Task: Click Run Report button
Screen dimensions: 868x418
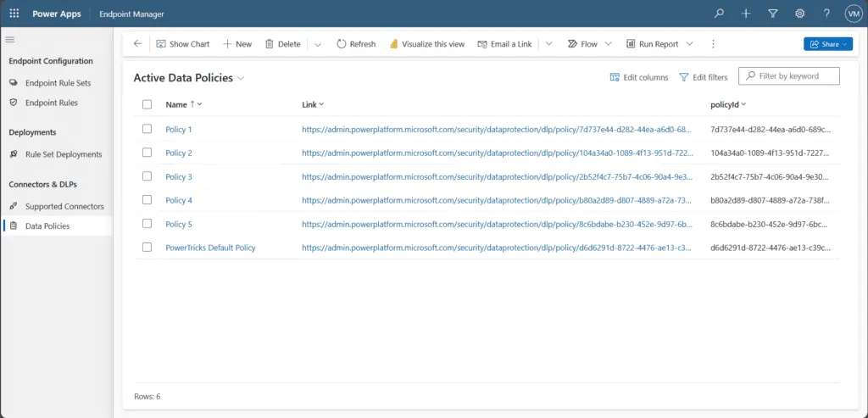Action: pos(652,44)
